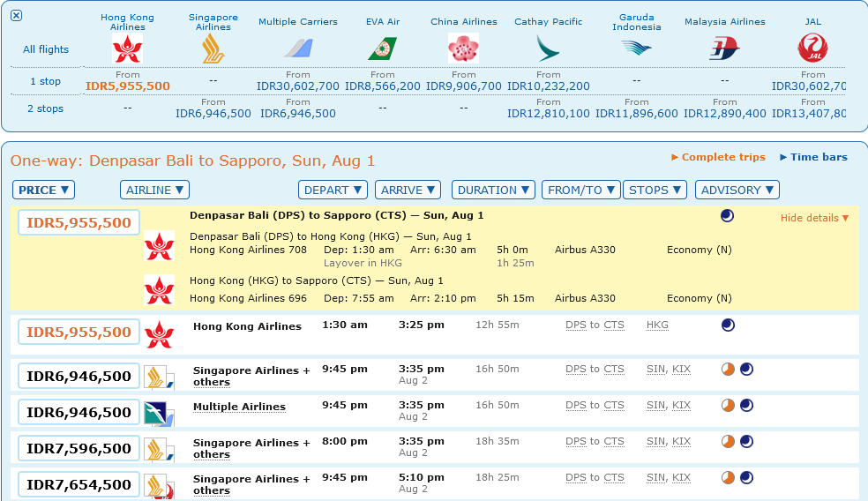Filter matrix by 2 stops
Image resolution: width=868 pixels, height=501 pixels.
point(45,108)
